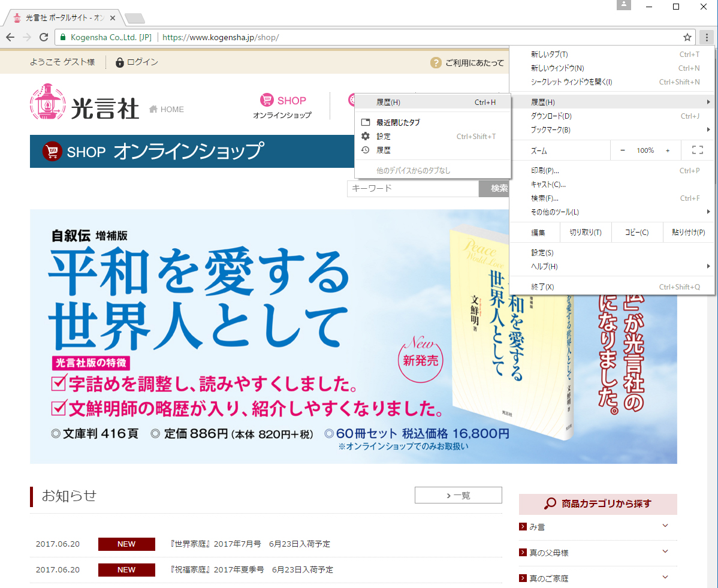Click the ようこそ ゲスト様 text
The width and height of the screenshot is (718, 588).
[x=62, y=62]
